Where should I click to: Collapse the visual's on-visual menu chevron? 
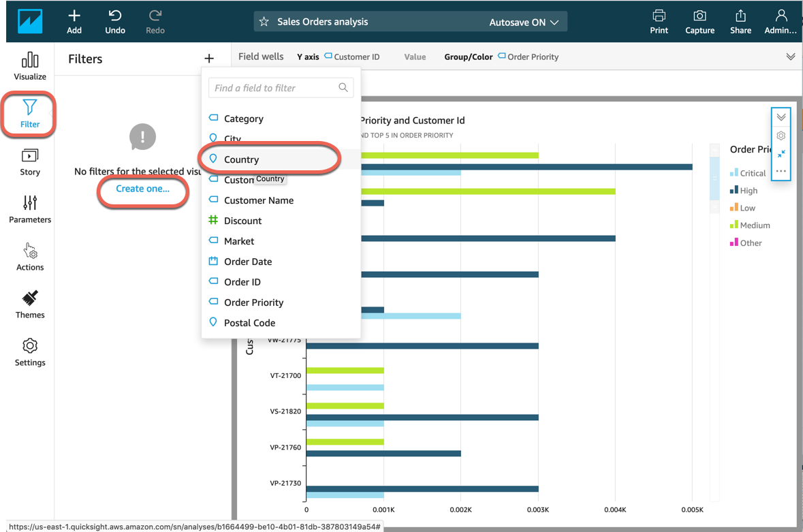click(x=781, y=117)
